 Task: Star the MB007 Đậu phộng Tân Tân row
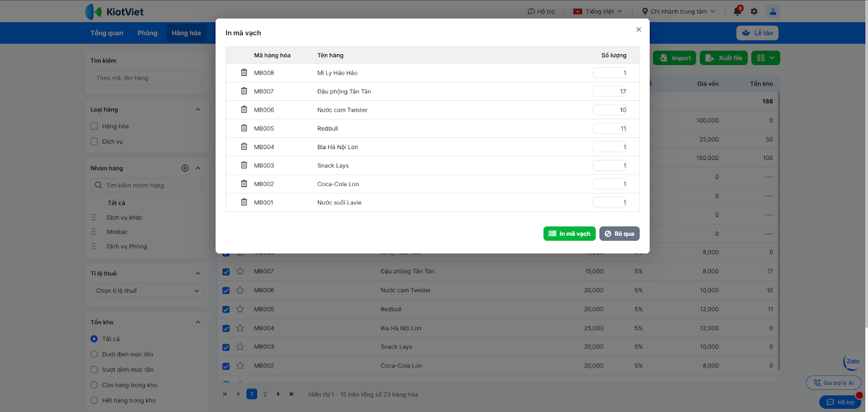point(240,271)
